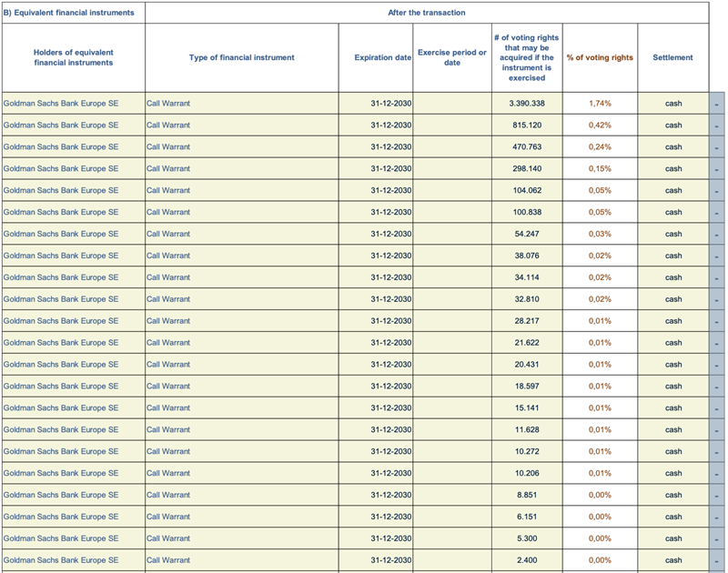This screenshot has height=573, width=728.
Task: Remove the row with 3.390.338 voting rights
Action: (x=717, y=104)
